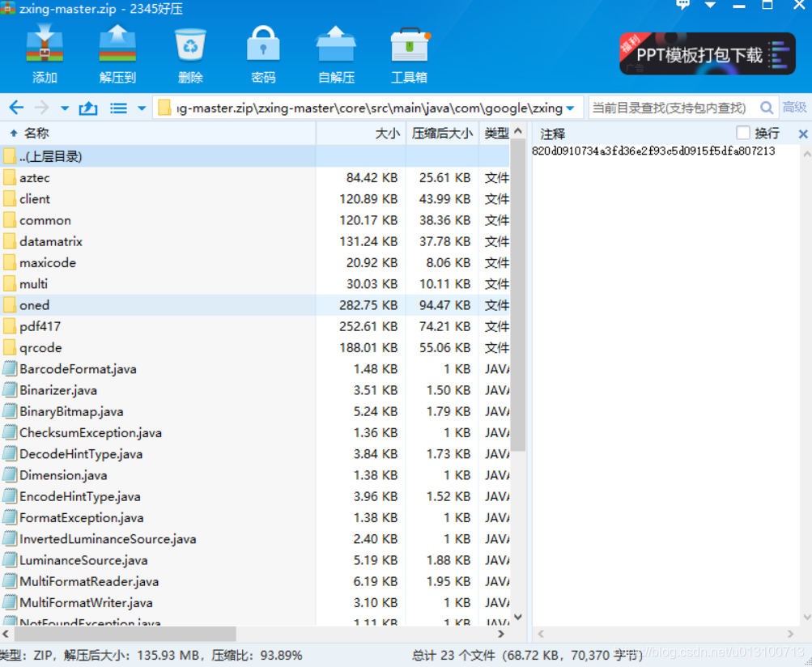Select the pdf417 folder

[x=255, y=326]
